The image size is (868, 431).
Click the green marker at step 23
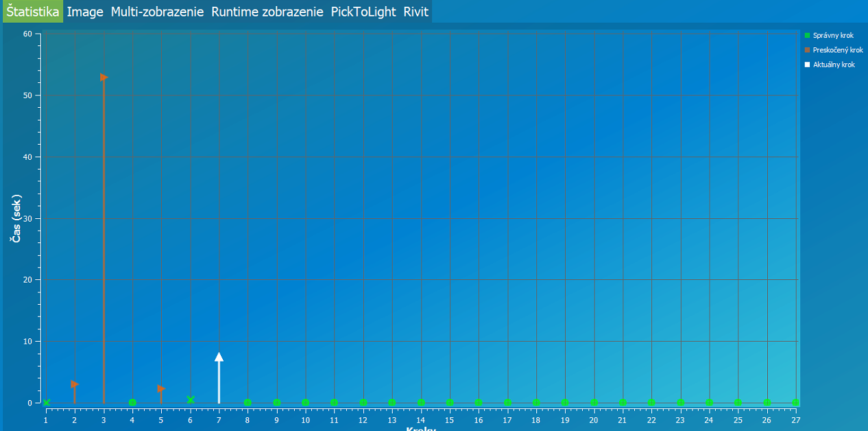[x=681, y=403]
